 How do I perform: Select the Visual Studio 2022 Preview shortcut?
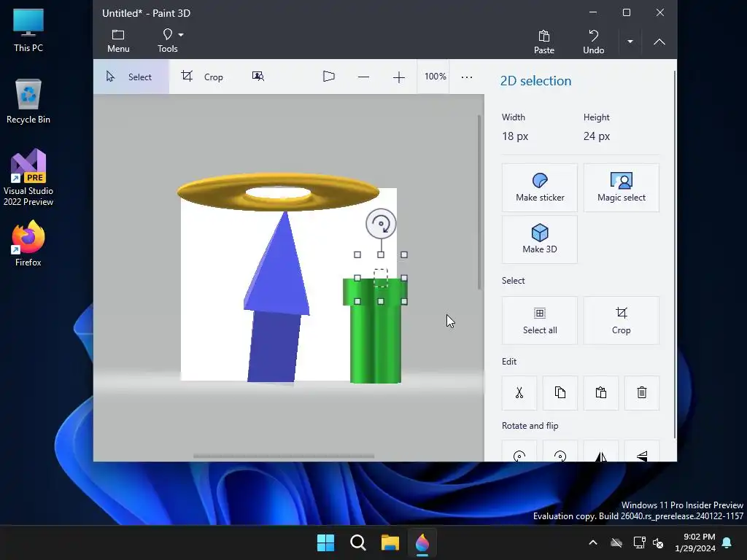click(x=28, y=177)
